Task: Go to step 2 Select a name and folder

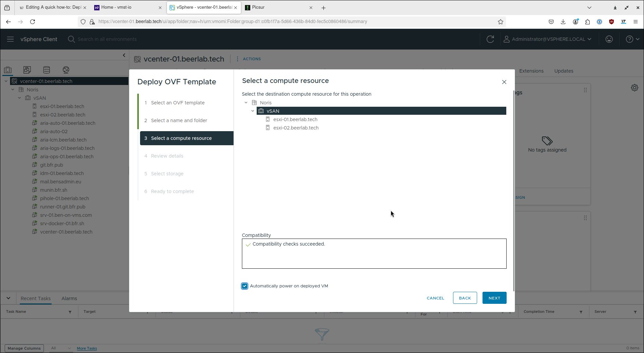Action: pos(179,120)
